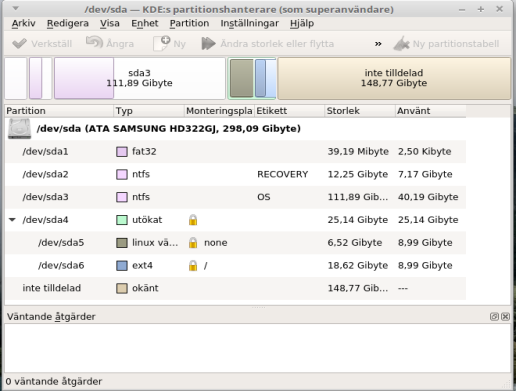Click the hard disk icon beside /dev/sda

(x=20, y=129)
